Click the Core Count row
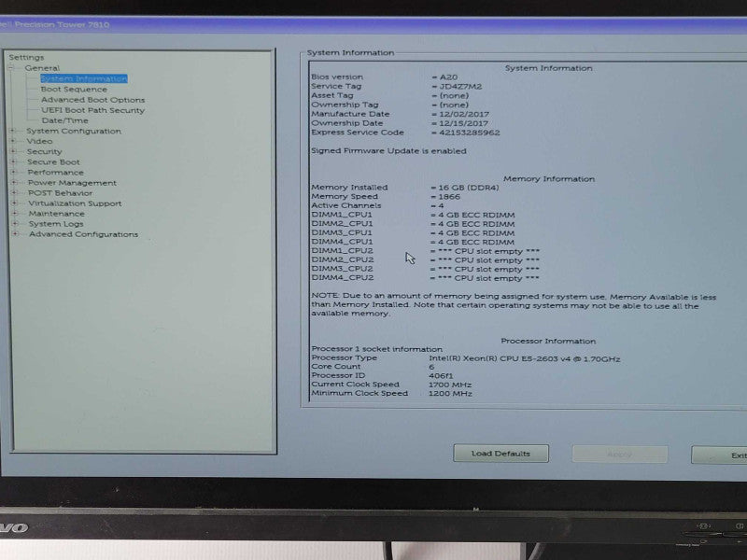Image resolution: width=747 pixels, height=560 pixels. (x=373, y=367)
